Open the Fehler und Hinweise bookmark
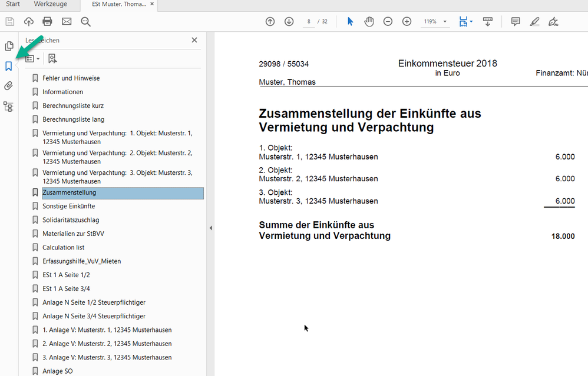Screen dimensions: 588x376 tap(71, 78)
